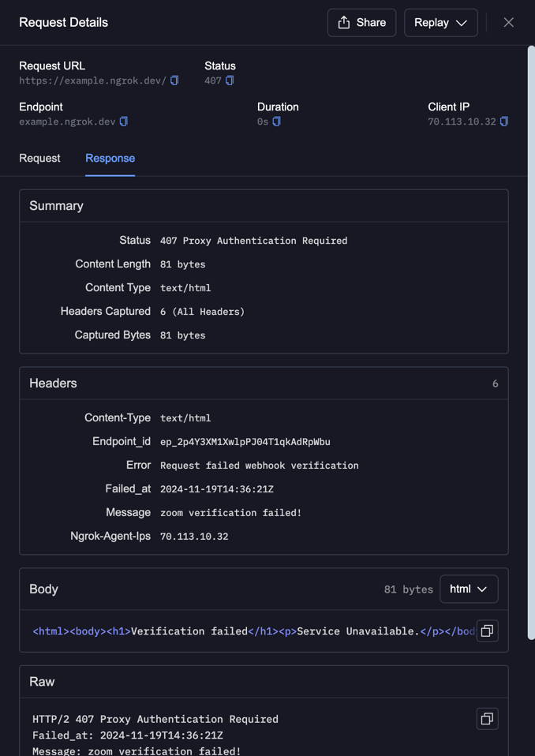Copy the Client IP address

click(504, 122)
